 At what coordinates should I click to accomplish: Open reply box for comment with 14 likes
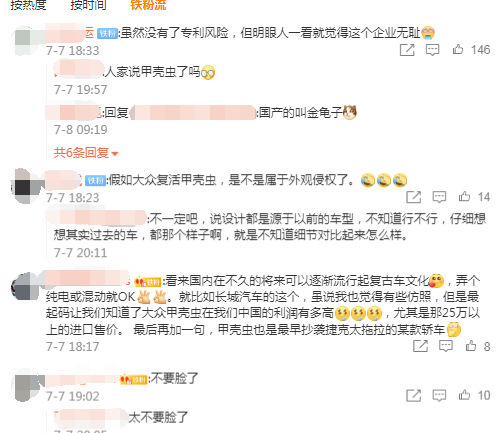(x=439, y=197)
